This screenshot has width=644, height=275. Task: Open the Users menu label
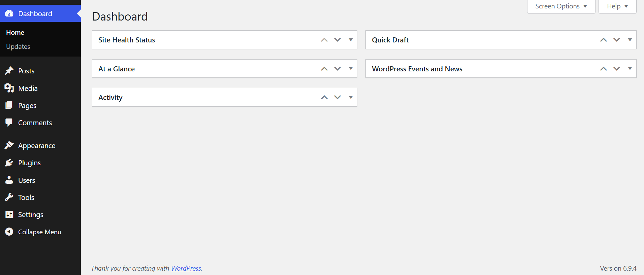click(27, 180)
